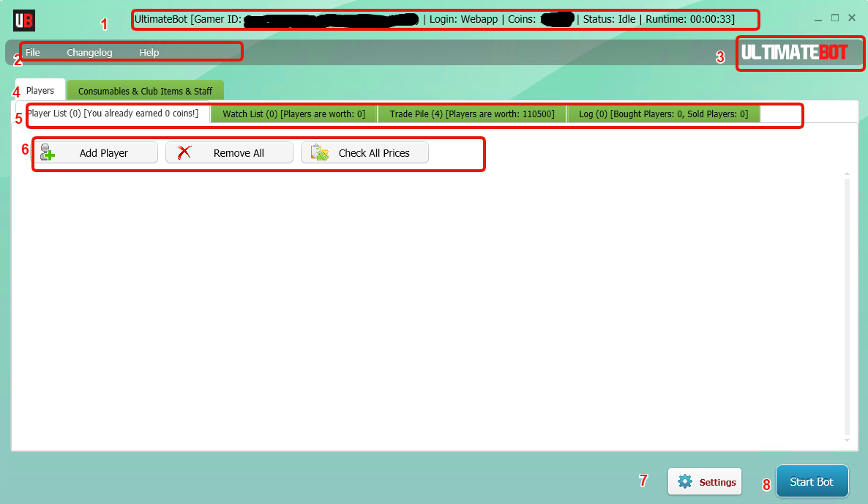This screenshot has height=504, width=868.
Task: Click the scrollbar down arrow
Action: pos(847,440)
